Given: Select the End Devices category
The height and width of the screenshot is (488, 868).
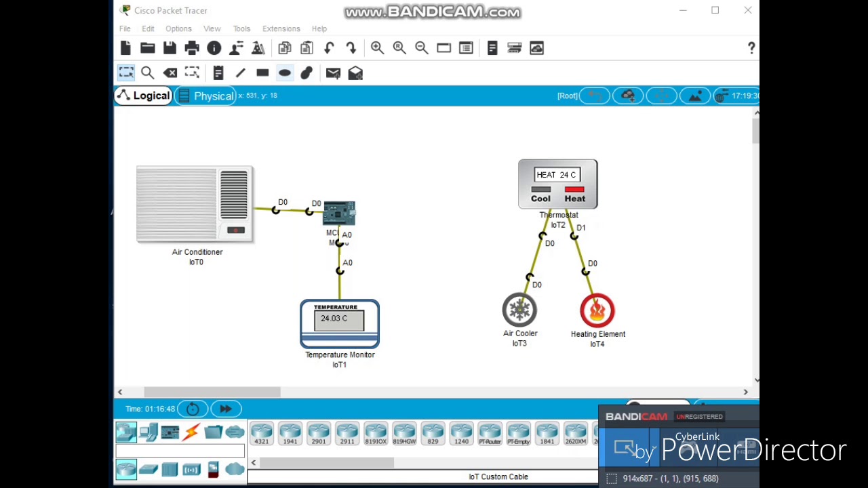Looking at the screenshot, I should (148, 432).
